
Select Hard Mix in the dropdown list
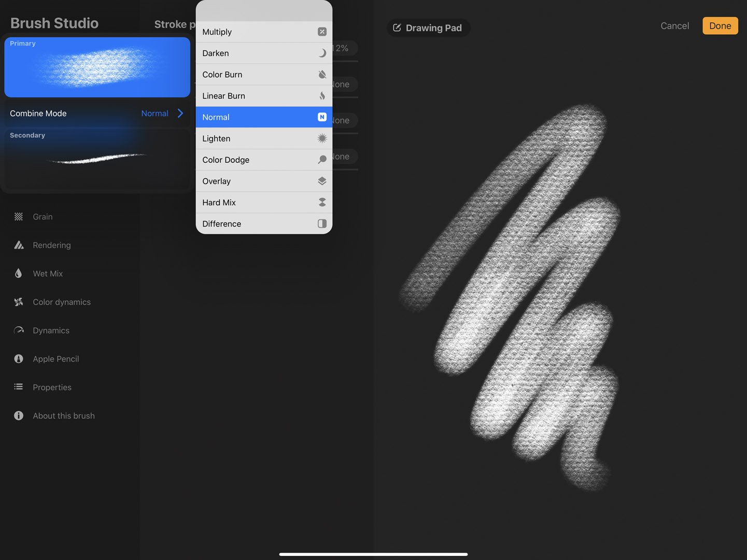click(x=263, y=202)
